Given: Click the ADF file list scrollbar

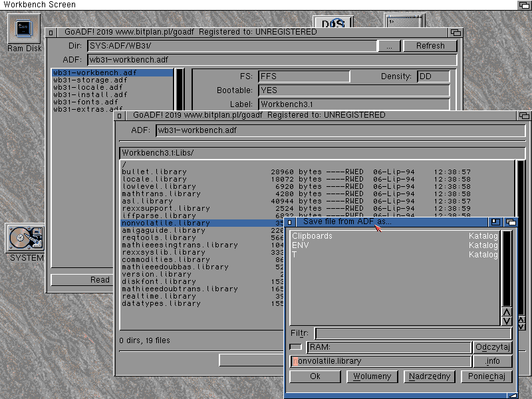Looking at the screenshot, I should point(180,89).
